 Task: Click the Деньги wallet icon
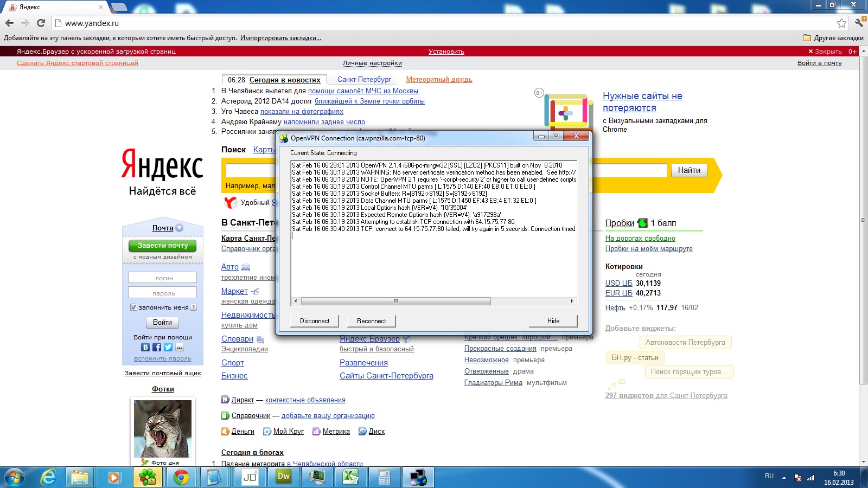pos(225,431)
